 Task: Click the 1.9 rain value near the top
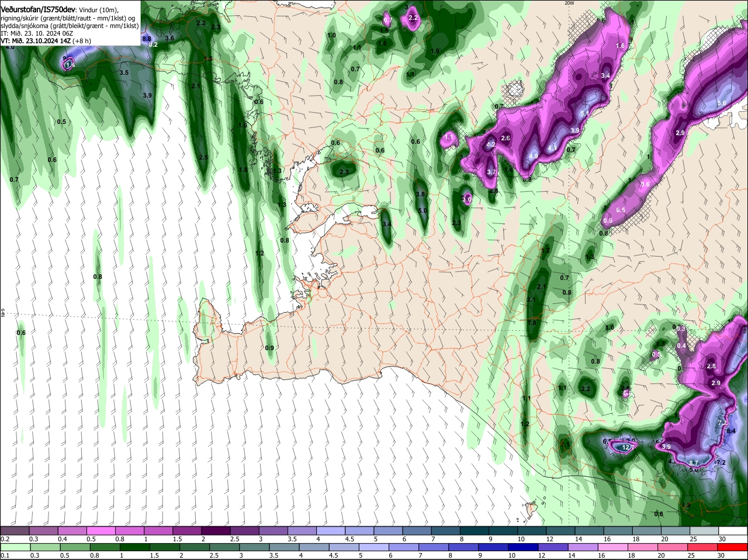click(x=435, y=51)
